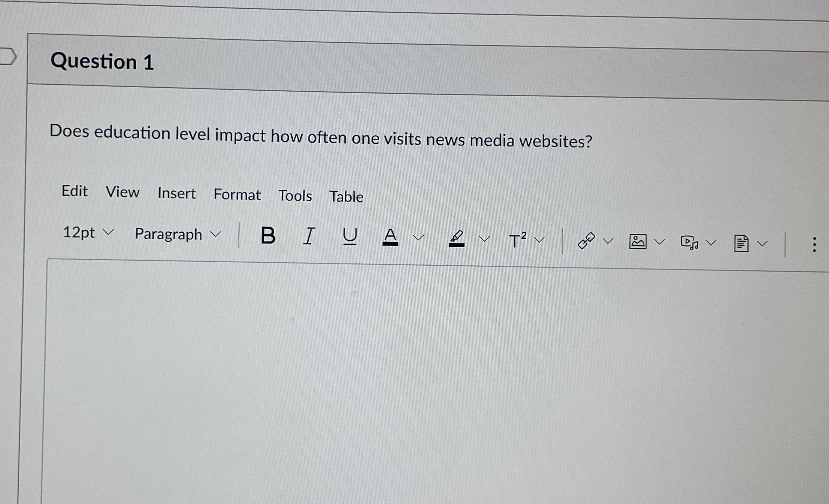Viewport: 829px width, 504px height.
Task: Flag Question 1 with the bookmark icon
Action: point(8,56)
